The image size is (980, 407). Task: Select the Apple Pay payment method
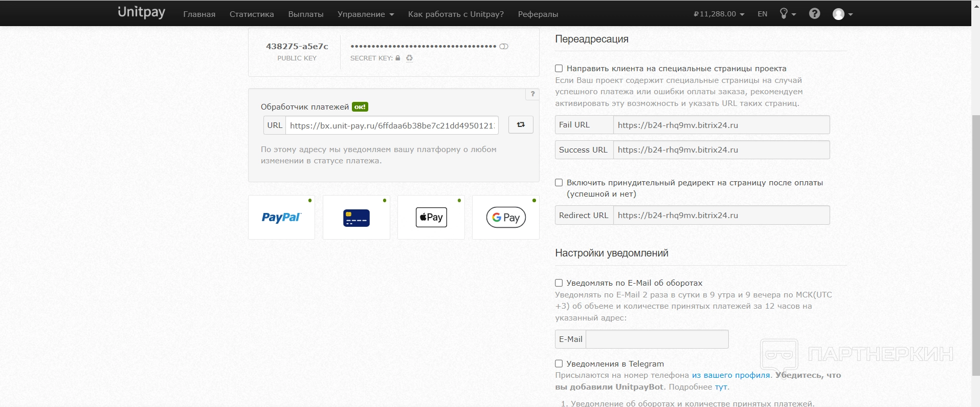[x=431, y=217]
